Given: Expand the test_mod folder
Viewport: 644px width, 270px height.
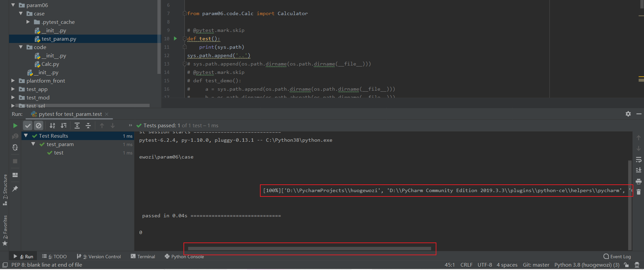Looking at the screenshot, I should click(13, 97).
